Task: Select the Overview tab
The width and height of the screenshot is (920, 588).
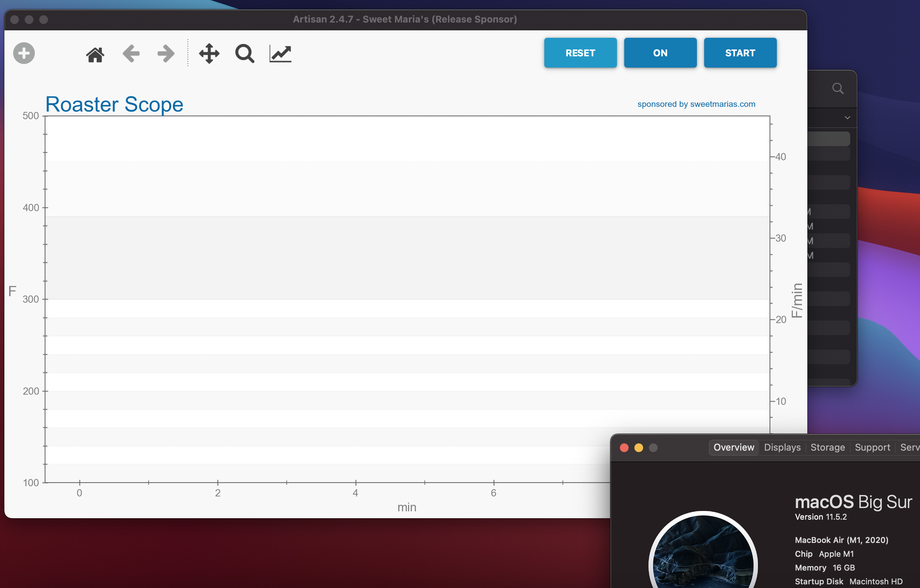Action: (x=733, y=447)
